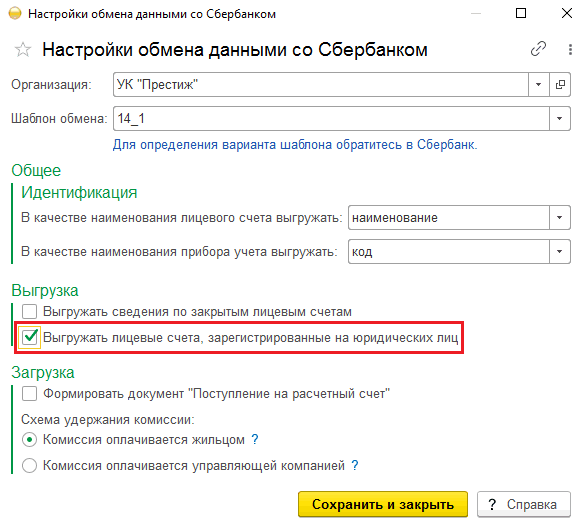
Task: Click help question mark near жильцом commission option
Action: 255,440
